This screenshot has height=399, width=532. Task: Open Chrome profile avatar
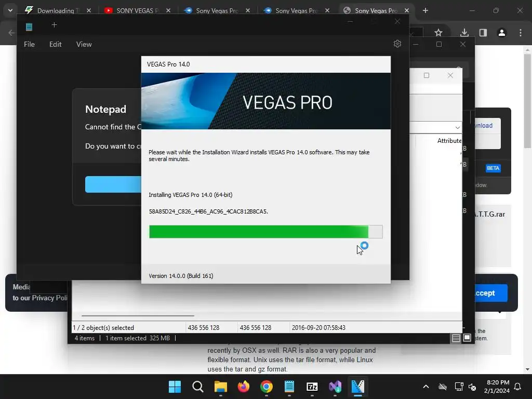[x=502, y=33]
